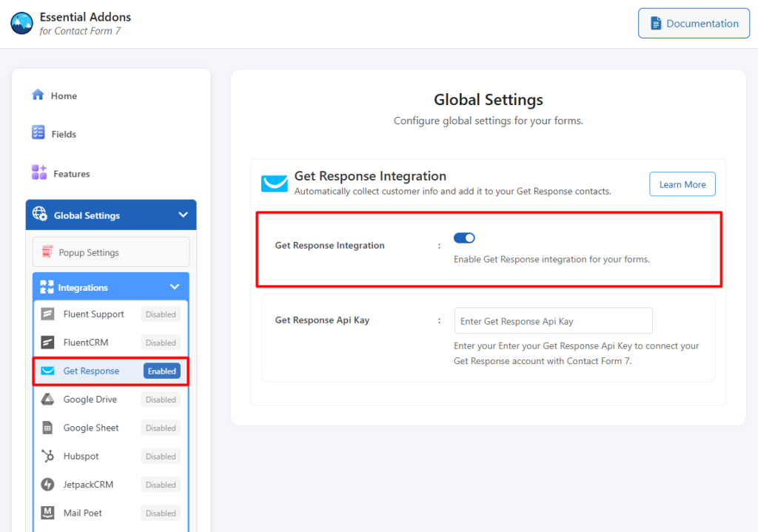Click 'for Contact Form 7' subtitle text
This screenshot has height=532, width=758.
[80, 31]
